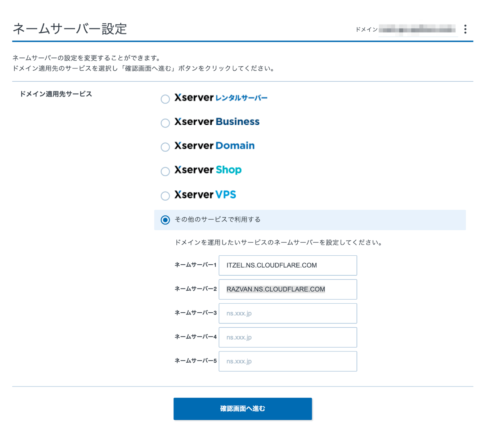This screenshot has height=434, width=504.
Task: Select the Xserver VPS radio option
Action: (165, 196)
